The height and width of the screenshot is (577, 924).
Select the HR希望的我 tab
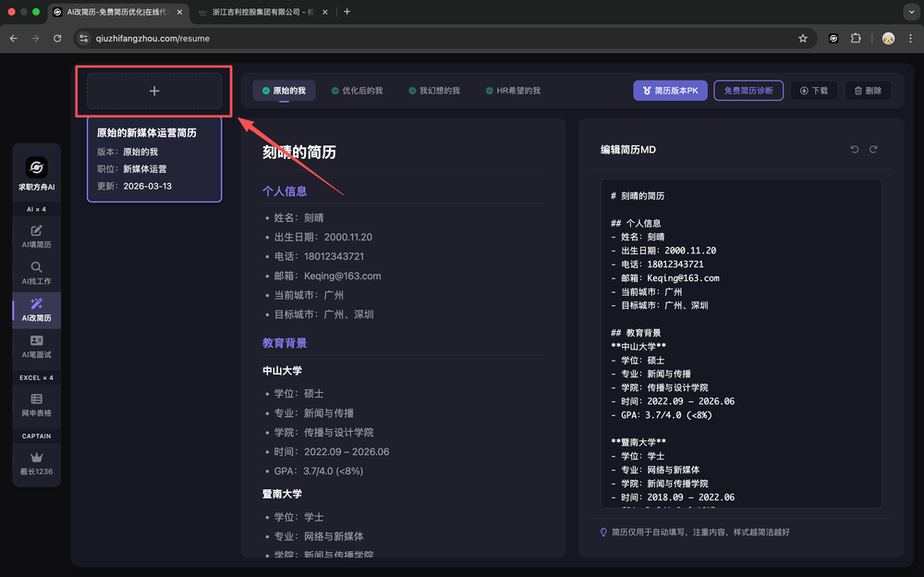(512, 91)
